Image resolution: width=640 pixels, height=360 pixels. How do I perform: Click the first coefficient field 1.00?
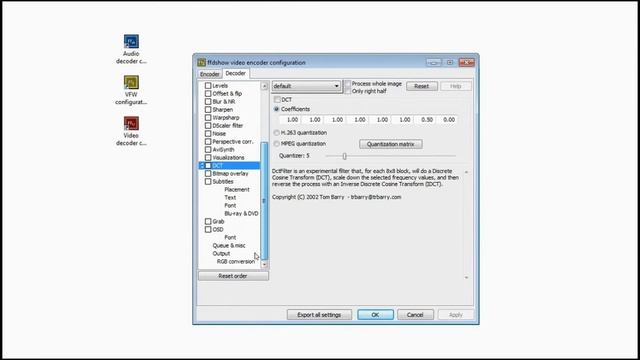290,120
